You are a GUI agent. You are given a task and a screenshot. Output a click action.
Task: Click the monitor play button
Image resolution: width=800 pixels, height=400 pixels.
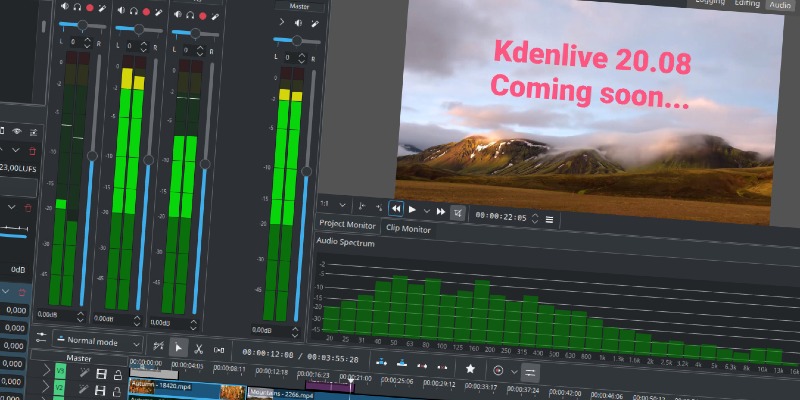(x=411, y=210)
